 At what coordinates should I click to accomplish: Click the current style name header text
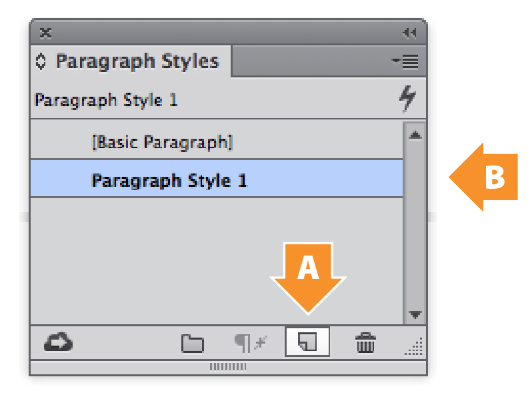pos(106,100)
